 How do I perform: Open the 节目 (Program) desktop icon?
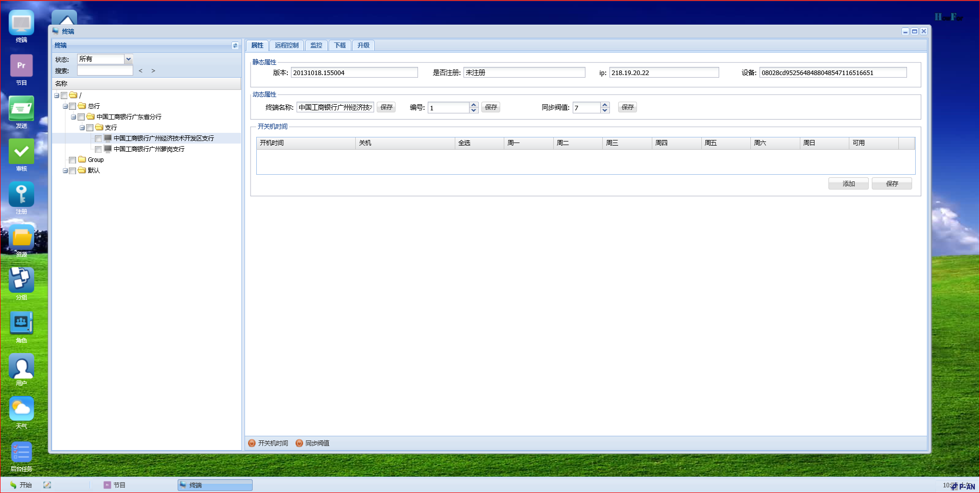click(21, 66)
